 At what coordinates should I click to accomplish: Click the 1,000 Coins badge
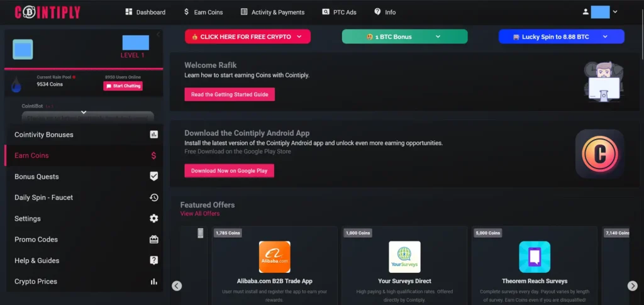click(x=358, y=233)
